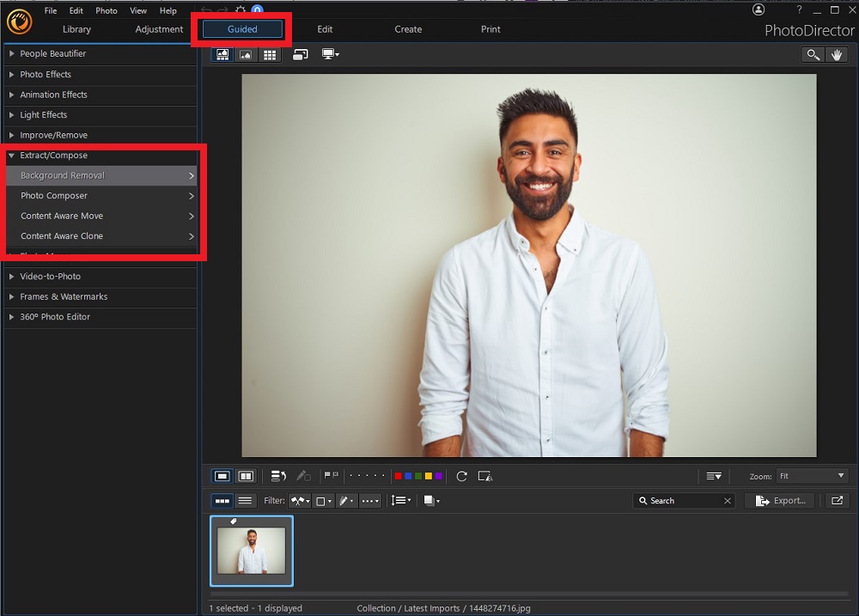The image size is (859, 616).
Task: Click the pan hand tool icon
Action: pos(837,54)
